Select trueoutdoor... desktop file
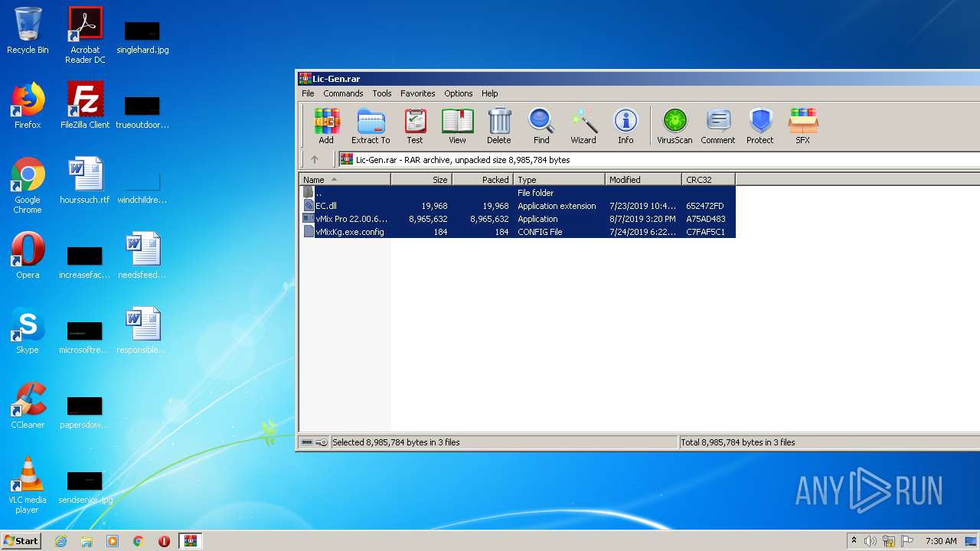 pyautogui.click(x=142, y=112)
